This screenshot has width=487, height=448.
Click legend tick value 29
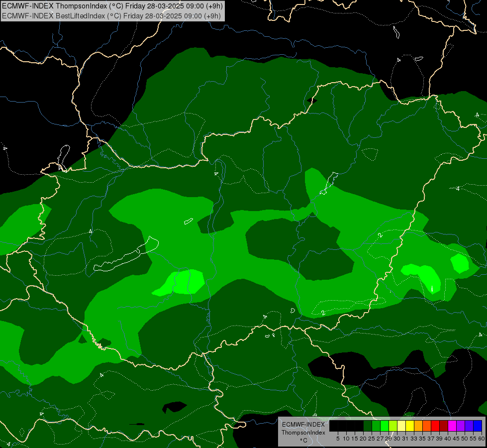[389, 439]
